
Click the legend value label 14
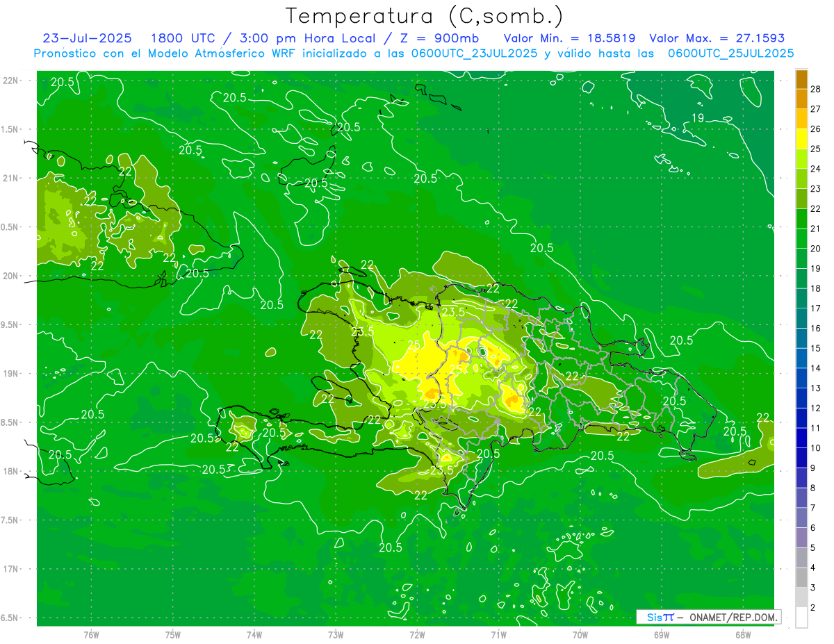[815, 368]
